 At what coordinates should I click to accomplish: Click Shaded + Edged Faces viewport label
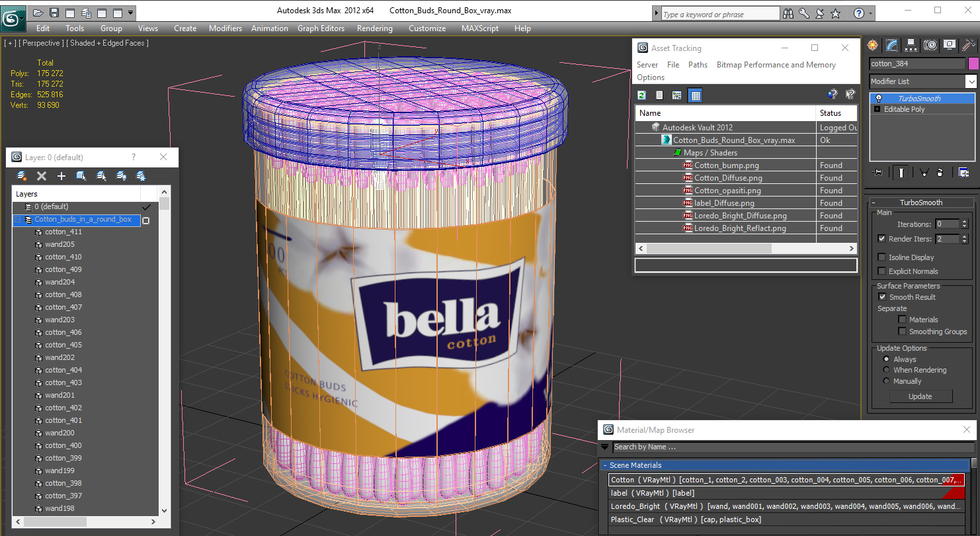tap(108, 43)
